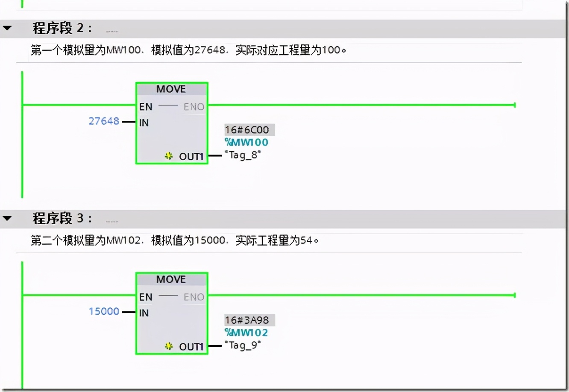
Task: Click the 27648 input constant
Action: coord(104,121)
